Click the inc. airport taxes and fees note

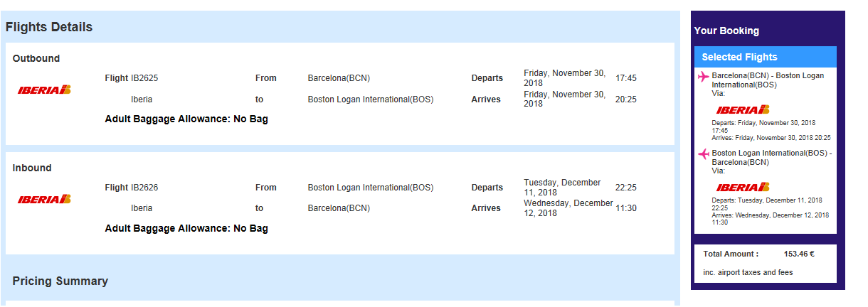[x=748, y=272]
